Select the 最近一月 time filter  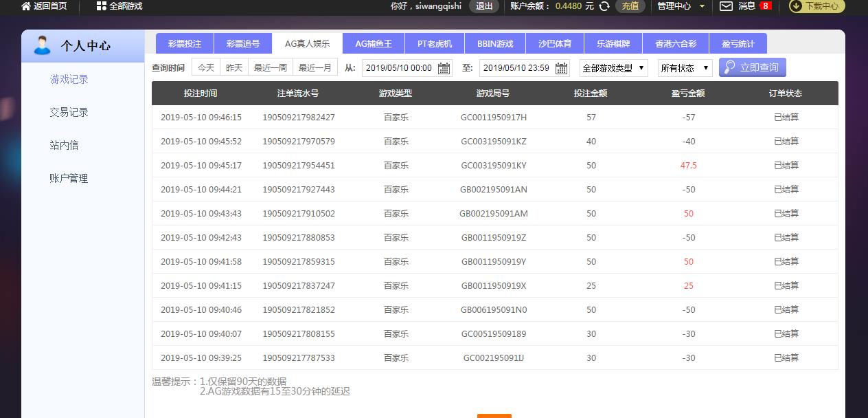click(315, 67)
